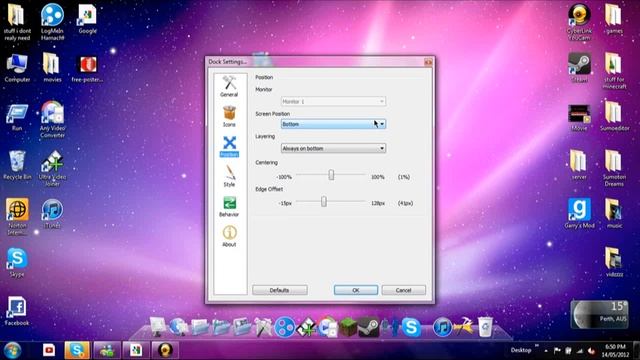The width and height of the screenshot is (640, 360).
Task: Confirm settings with OK
Action: click(x=356, y=290)
